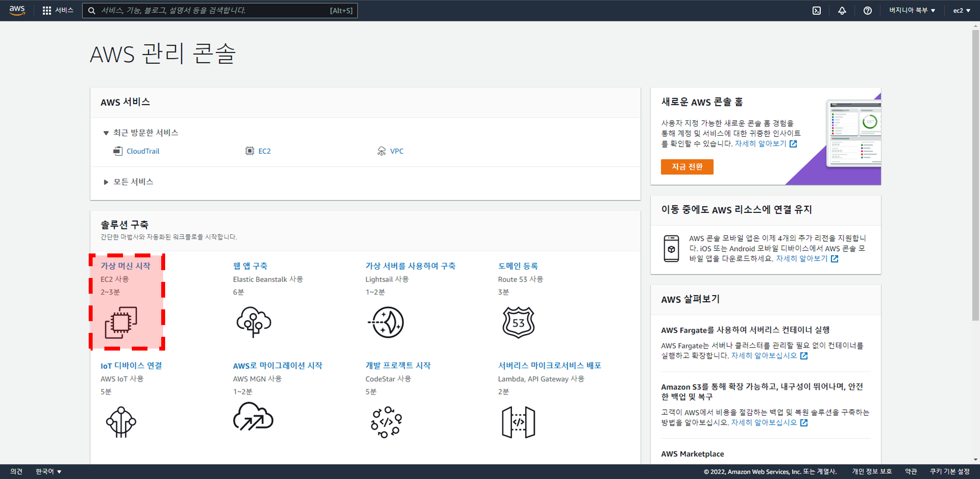Click the 가상 머신 시작 link
The height and width of the screenshot is (479, 980).
click(125, 266)
